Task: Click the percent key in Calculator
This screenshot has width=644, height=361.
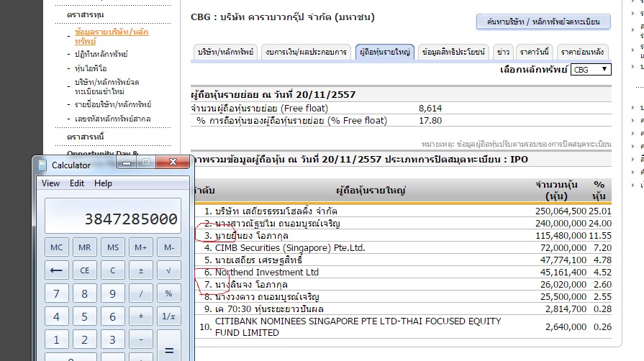Action: [169, 293]
